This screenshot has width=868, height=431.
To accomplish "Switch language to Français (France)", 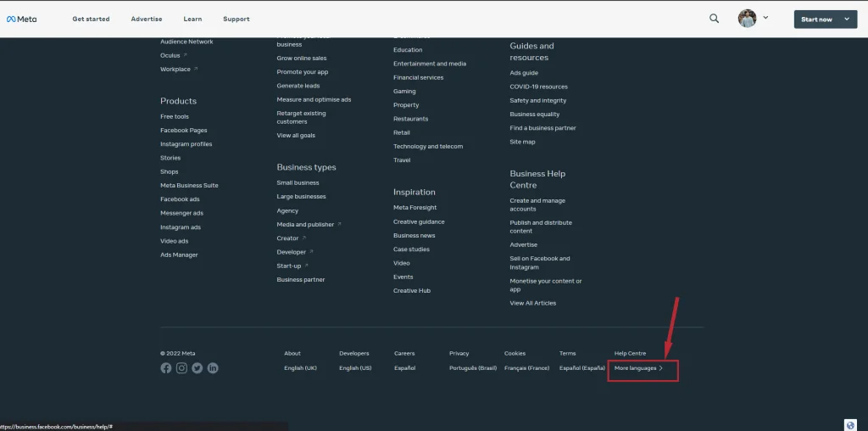I will tap(527, 368).
